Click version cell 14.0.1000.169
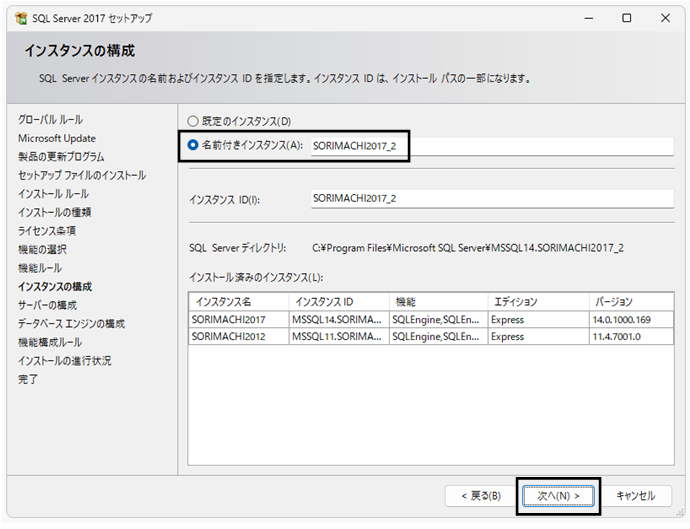The height and width of the screenshot is (529, 690). coord(631,320)
